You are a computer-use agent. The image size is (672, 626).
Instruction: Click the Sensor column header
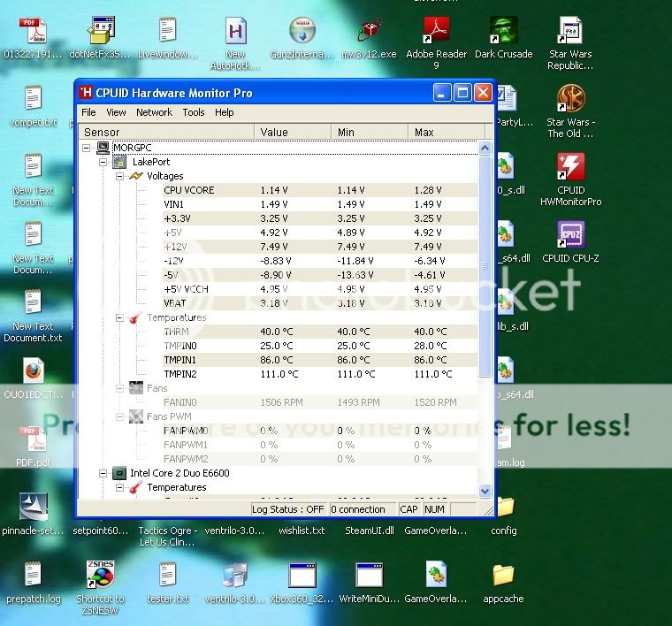coord(102,132)
